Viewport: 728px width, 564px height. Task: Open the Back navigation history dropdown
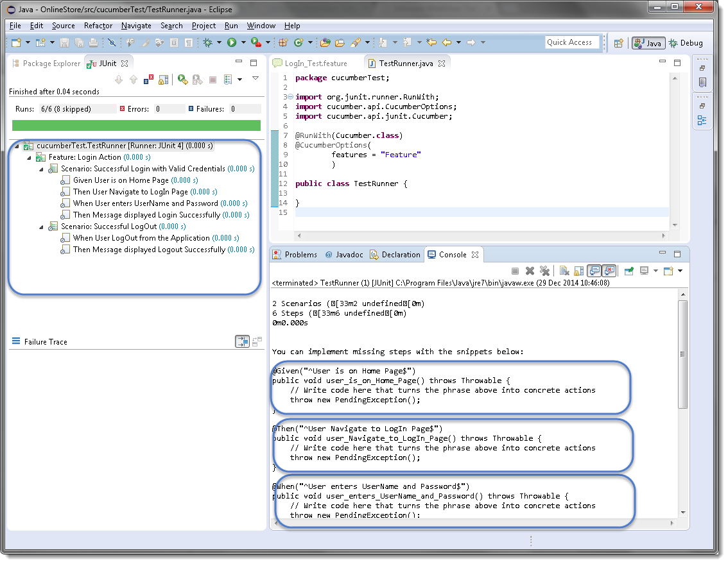[x=459, y=43]
